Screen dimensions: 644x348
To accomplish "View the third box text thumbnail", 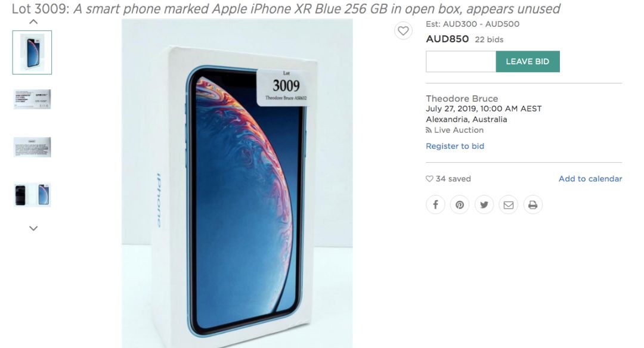I will pyautogui.click(x=32, y=147).
